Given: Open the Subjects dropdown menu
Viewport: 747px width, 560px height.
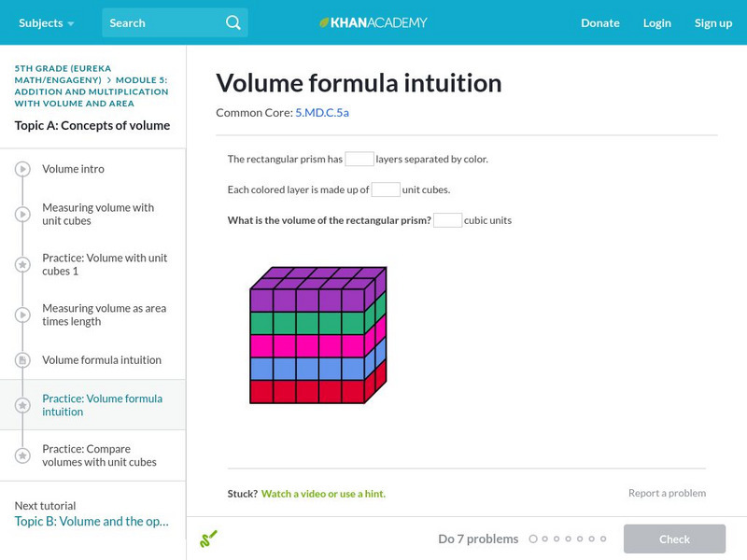Looking at the screenshot, I should pos(47,22).
